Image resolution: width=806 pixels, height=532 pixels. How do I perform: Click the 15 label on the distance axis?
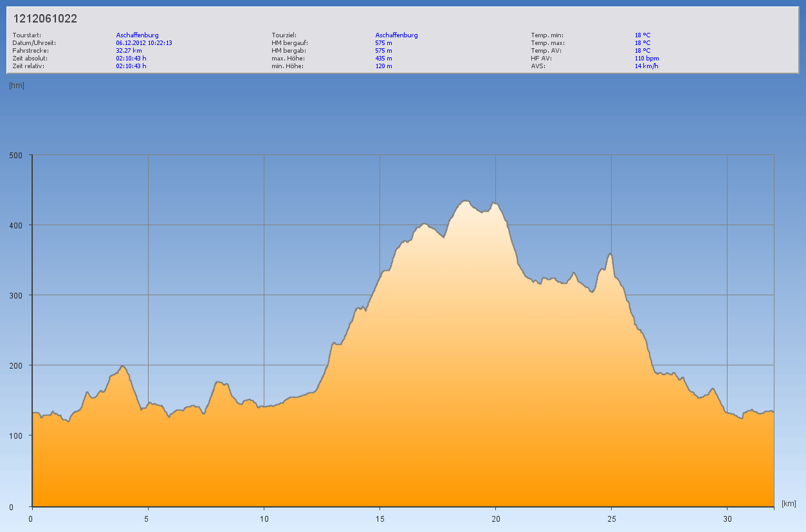pos(380,518)
